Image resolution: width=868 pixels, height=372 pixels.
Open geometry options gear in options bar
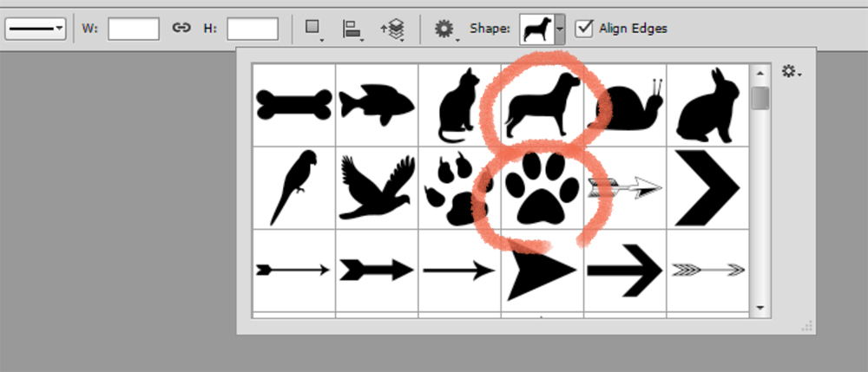446,29
